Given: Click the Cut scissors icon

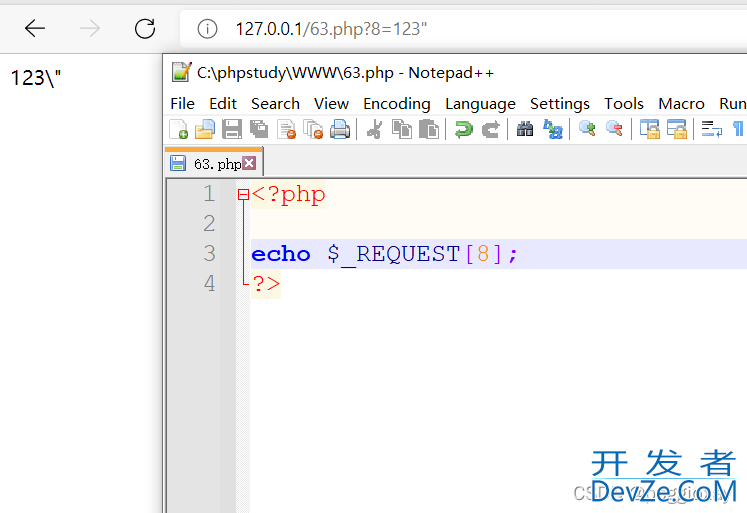Looking at the screenshot, I should [x=374, y=129].
